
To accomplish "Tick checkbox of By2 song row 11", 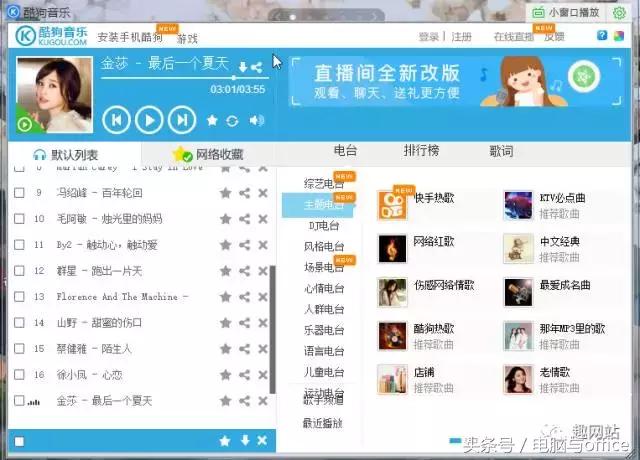I will pos(19,245).
